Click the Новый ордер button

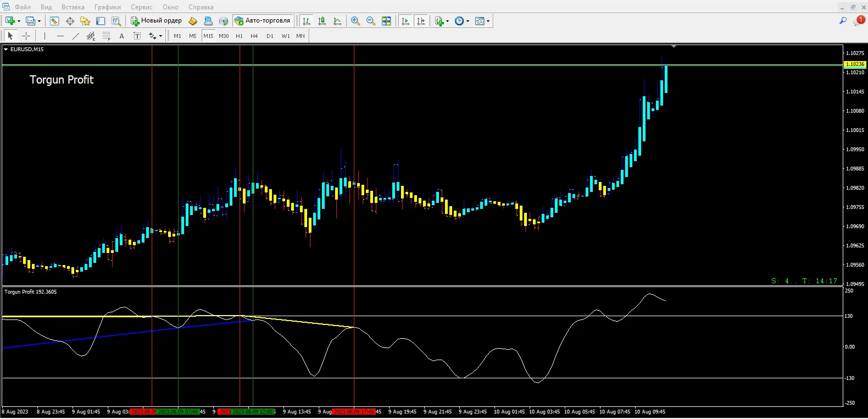pos(157,21)
